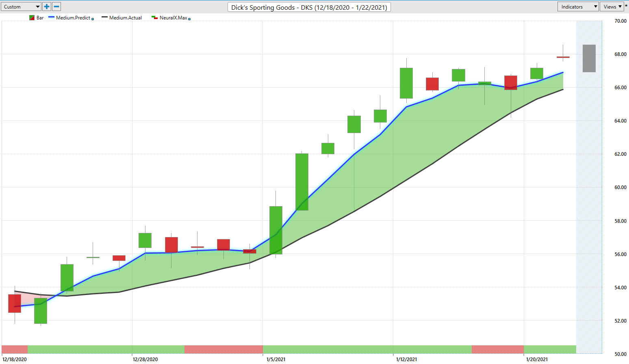The height and width of the screenshot is (364, 629).
Task: Click the Dick's Sporting Goods chart title field
Action: (309, 7)
